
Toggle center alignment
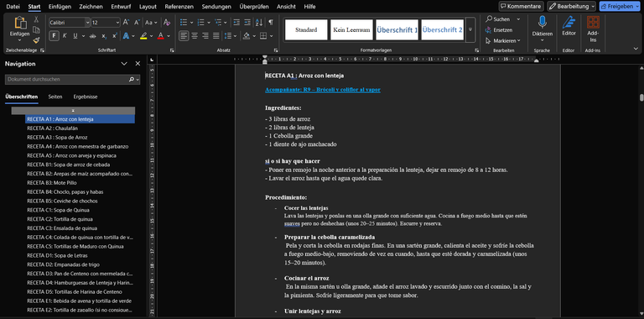click(x=195, y=36)
